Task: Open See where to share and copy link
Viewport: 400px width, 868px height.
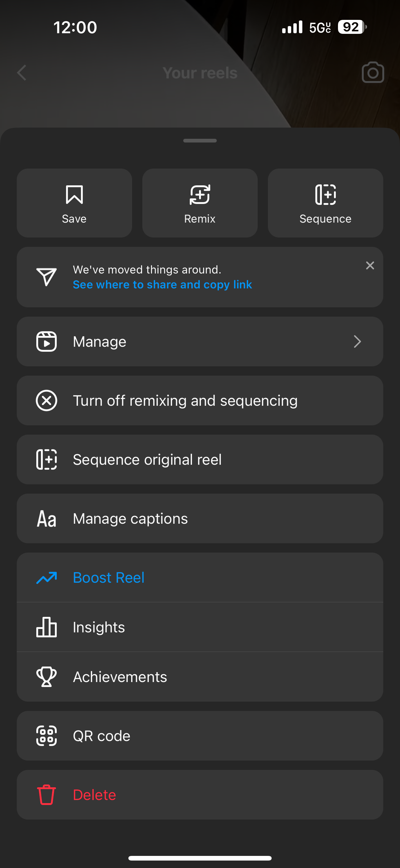Action: click(x=162, y=285)
